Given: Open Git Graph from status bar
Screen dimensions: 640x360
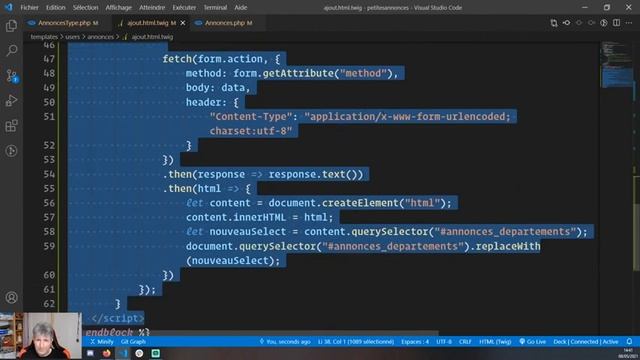Looking at the screenshot, I should pyautogui.click(x=133, y=342).
